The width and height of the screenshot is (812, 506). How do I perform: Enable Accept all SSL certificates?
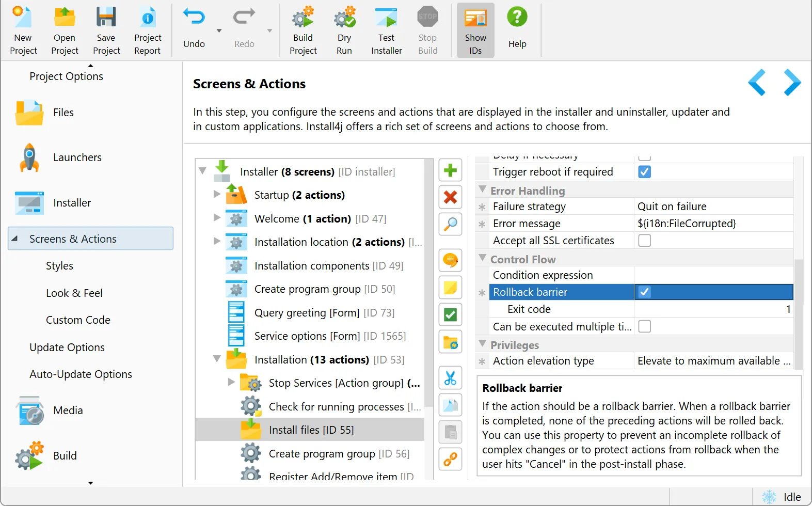(x=644, y=241)
